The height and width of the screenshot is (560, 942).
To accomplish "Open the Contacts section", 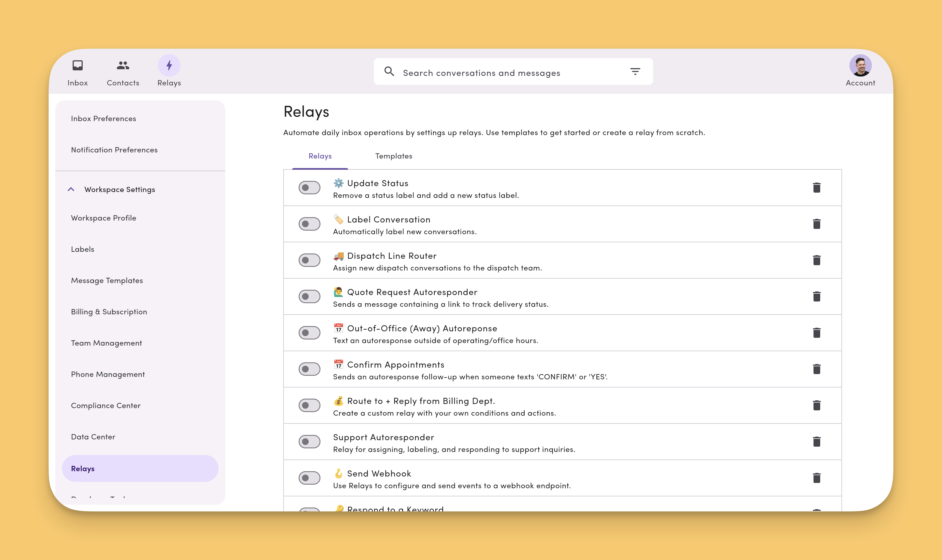I will (x=122, y=72).
